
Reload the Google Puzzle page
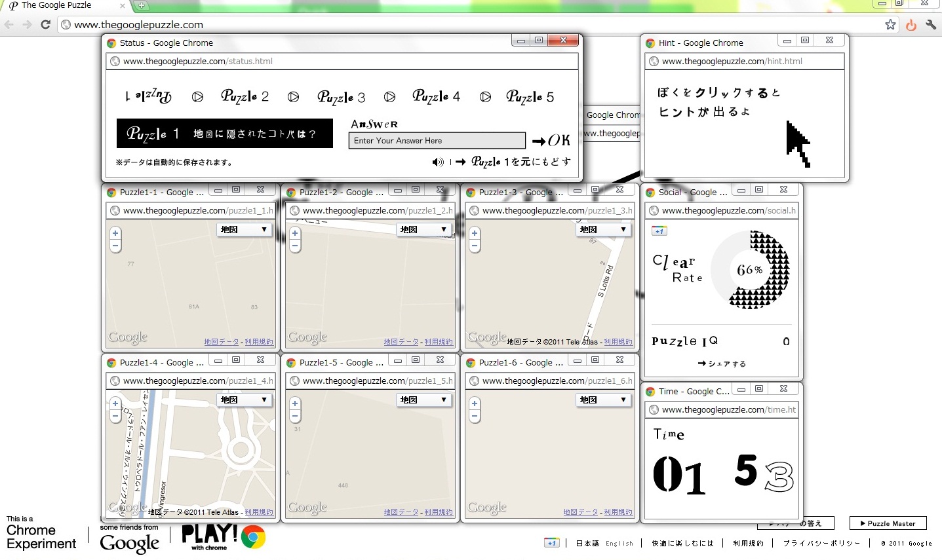(x=45, y=24)
